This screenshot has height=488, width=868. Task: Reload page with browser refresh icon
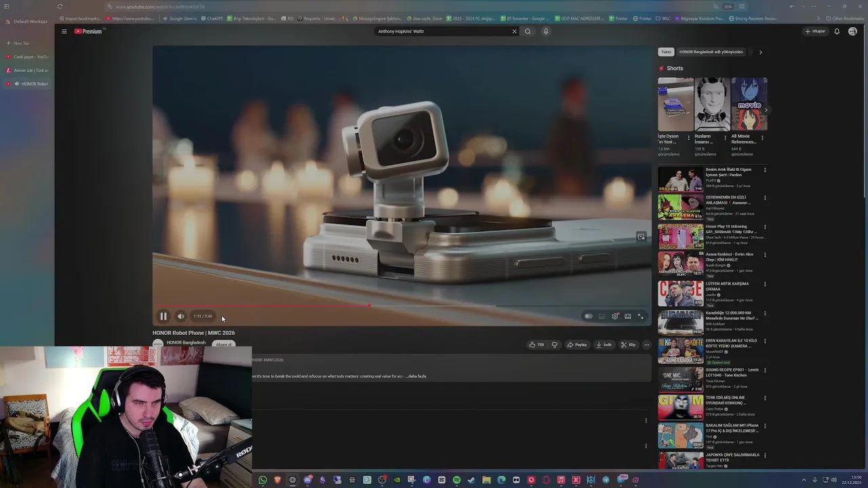(x=60, y=7)
